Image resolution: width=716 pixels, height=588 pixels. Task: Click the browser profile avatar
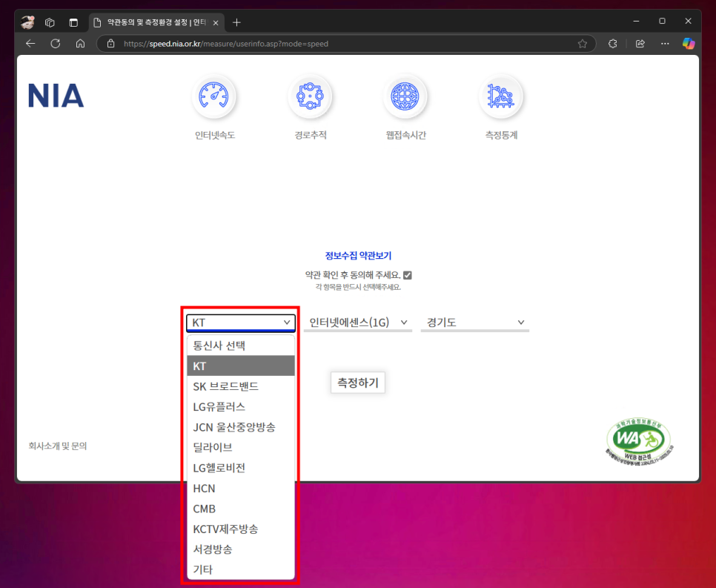click(x=28, y=22)
